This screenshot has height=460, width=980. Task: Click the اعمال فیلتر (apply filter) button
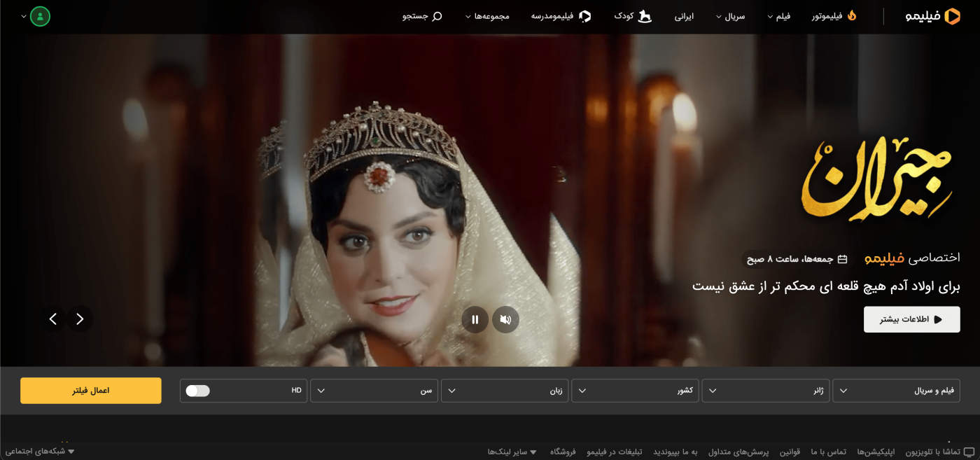[91, 390]
